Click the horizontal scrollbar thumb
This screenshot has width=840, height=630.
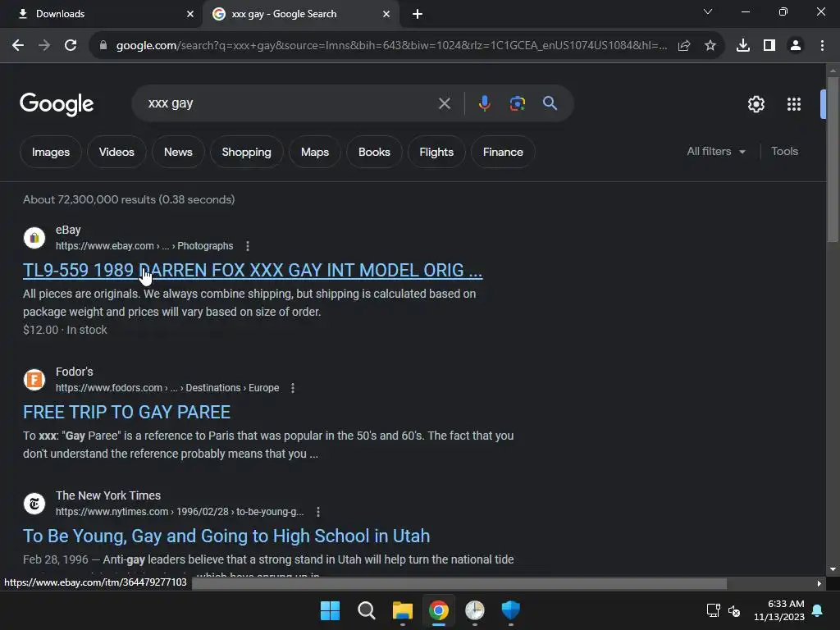coord(459,583)
